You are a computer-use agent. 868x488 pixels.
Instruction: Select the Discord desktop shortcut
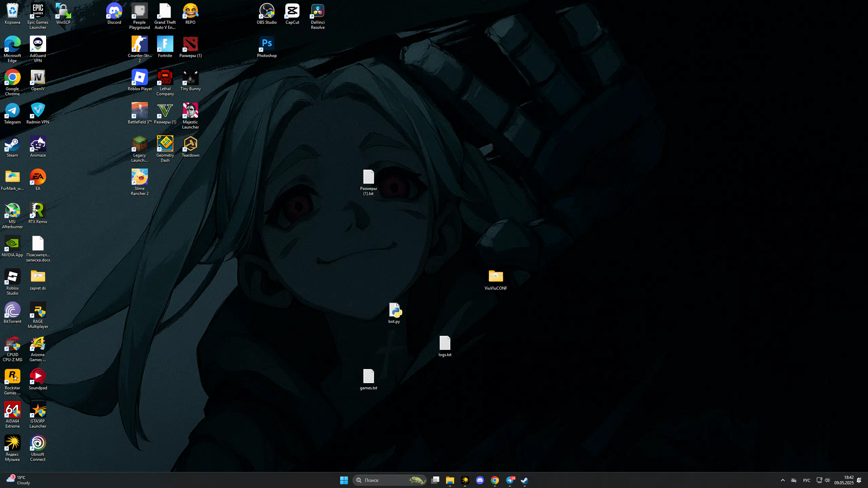pyautogui.click(x=114, y=14)
